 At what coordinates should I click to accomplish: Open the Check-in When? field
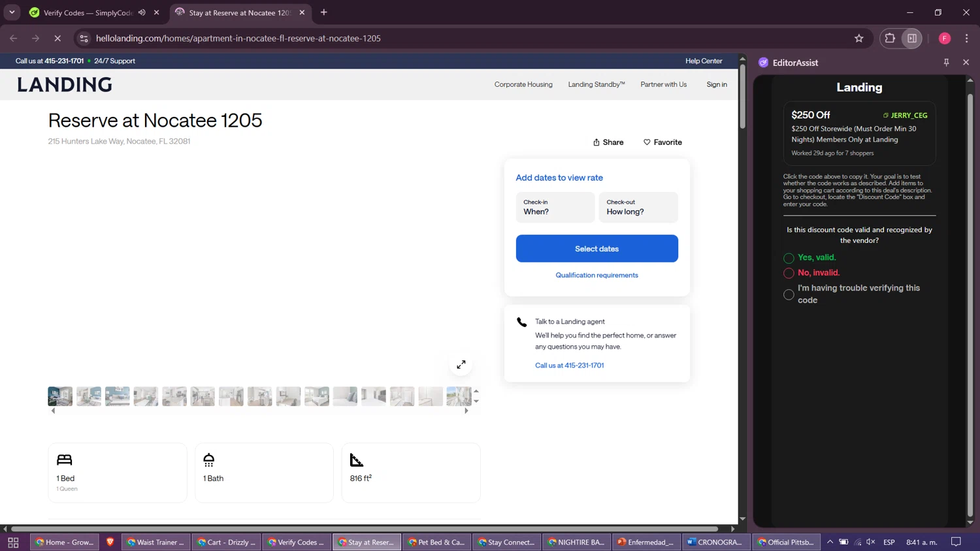tap(555, 207)
